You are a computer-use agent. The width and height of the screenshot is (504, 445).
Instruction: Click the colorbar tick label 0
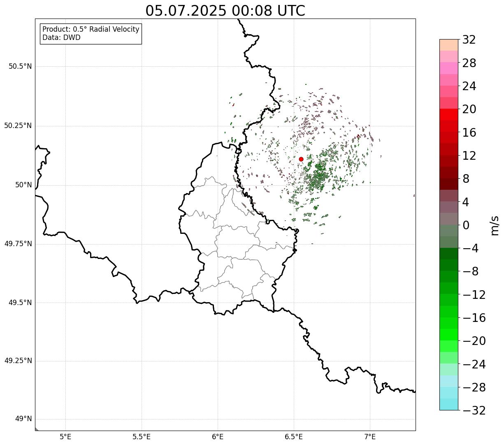[466, 225]
